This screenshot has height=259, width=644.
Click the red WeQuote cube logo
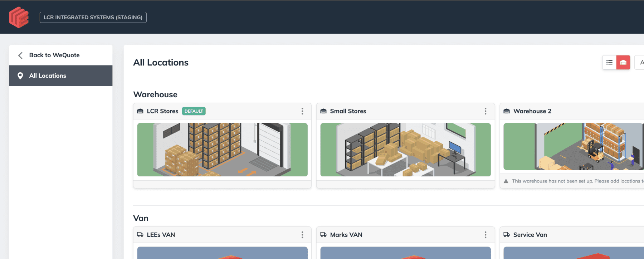(19, 17)
